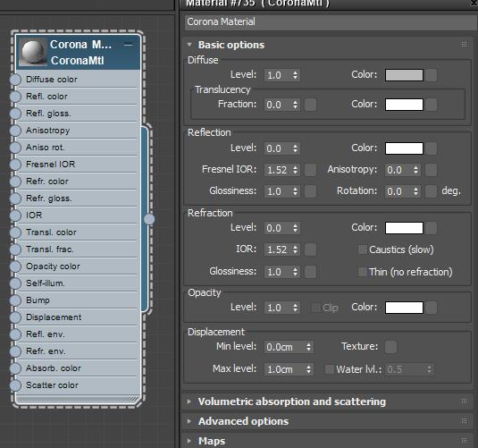This screenshot has height=448, width=478.
Task: Click the Transl. color input socket
Action: [15, 232]
